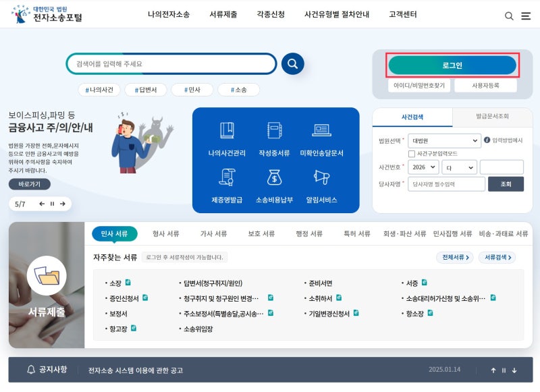Select 가사 서류 tab
This screenshot has height=392, width=540.
pos(213,233)
